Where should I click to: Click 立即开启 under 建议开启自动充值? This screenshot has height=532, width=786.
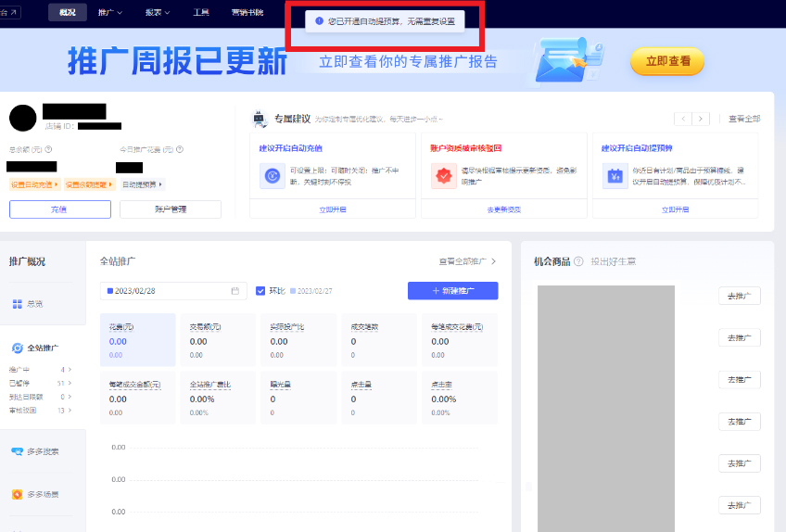333,209
